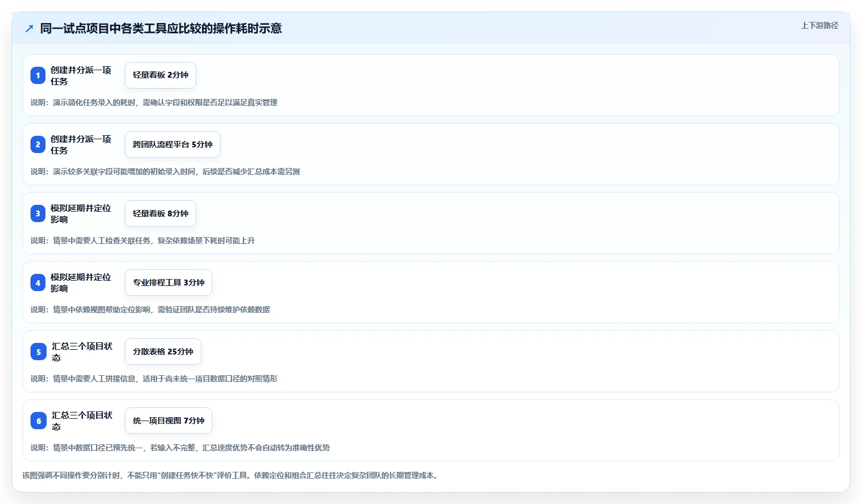The image size is (862, 504).
Task: Click the 轻量看板 2分钟 chip
Action: pos(161,75)
